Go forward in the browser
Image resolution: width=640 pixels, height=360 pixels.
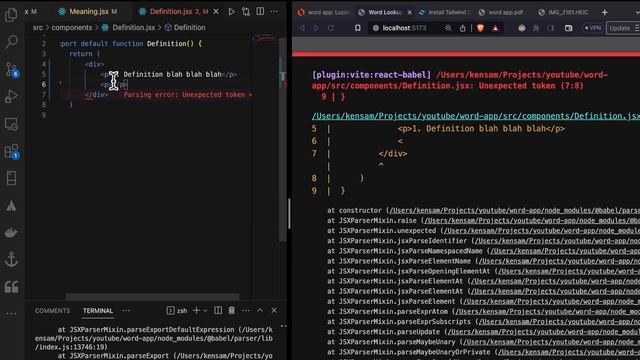[316, 28]
